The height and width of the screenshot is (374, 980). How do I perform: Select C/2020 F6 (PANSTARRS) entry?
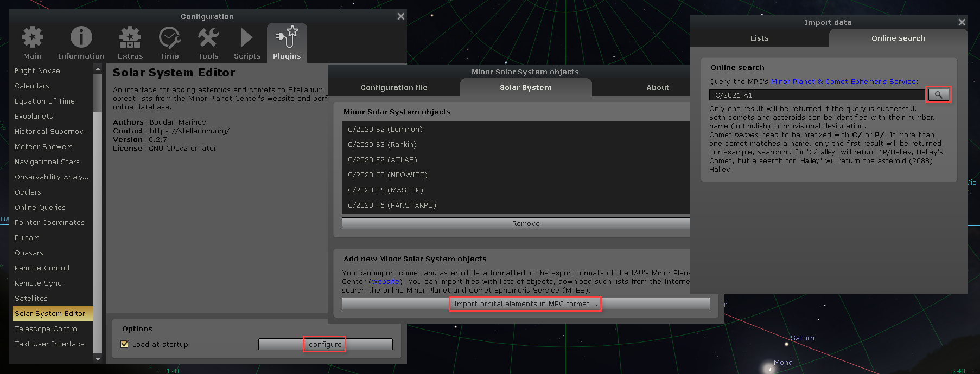[x=516, y=205]
